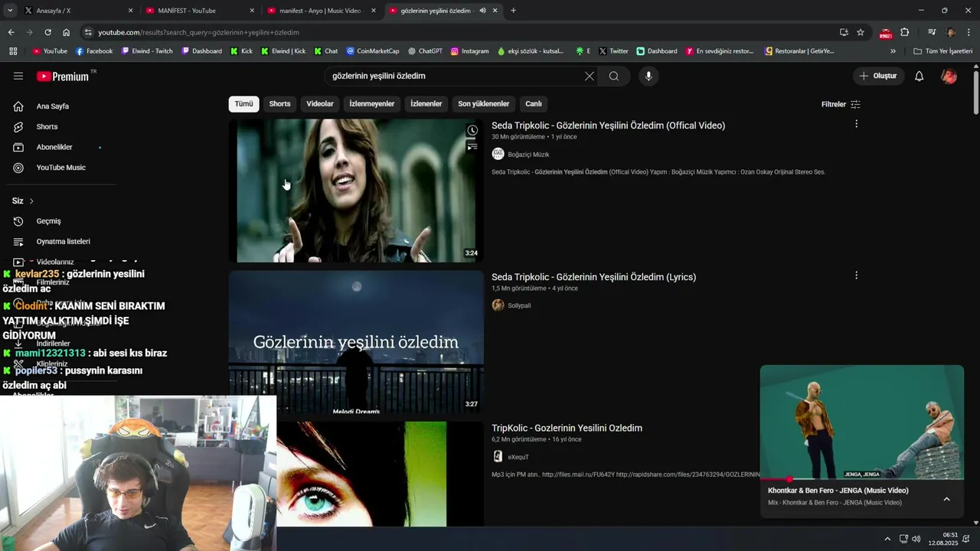Open a new browser tab
980x551 pixels.
[x=513, y=11]
